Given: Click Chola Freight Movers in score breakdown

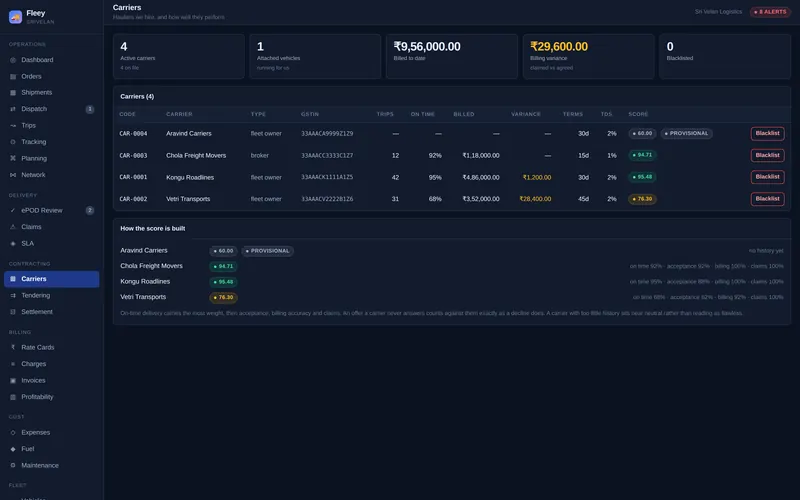Looking at the screenshot, I should pos(151,266).
